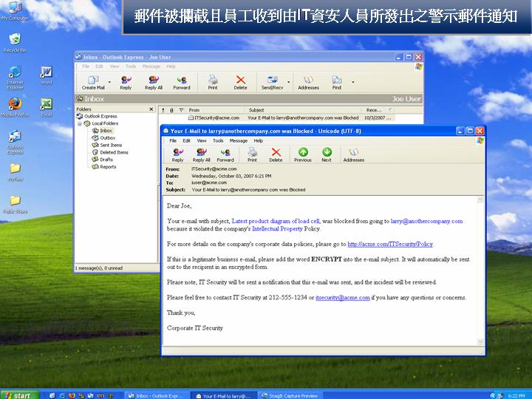Screen dimensions: 532x399
Task: Open Windows Start button
Action: point(19,395)
